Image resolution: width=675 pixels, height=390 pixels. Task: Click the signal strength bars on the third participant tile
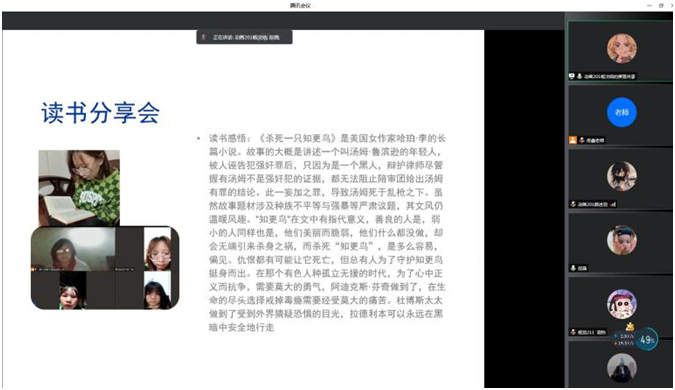[613, 204]
